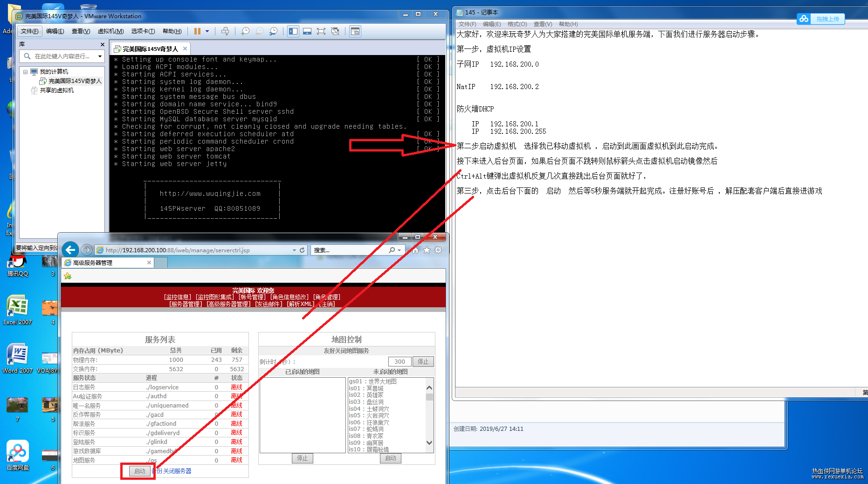Take a snapshot of the virtual machine
The width and height of the screenshot is (868, 484).
tap(245, 31)
